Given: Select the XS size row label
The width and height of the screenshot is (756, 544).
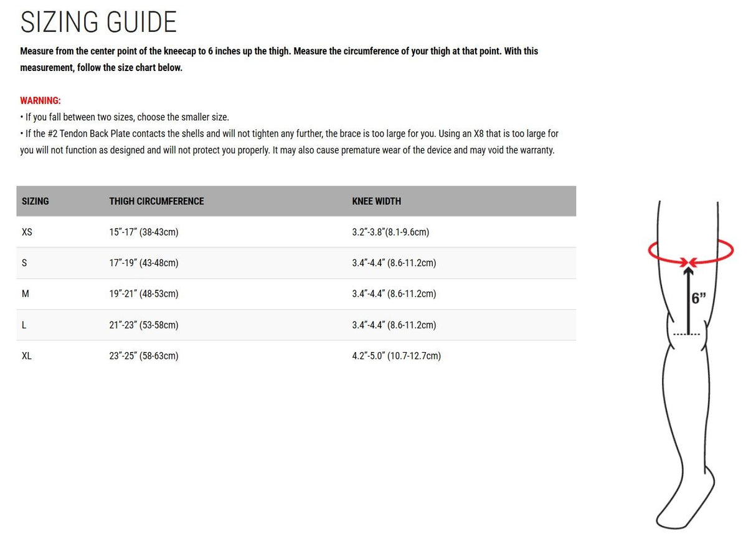Looking at the screenshot, I should coord(27,232).
